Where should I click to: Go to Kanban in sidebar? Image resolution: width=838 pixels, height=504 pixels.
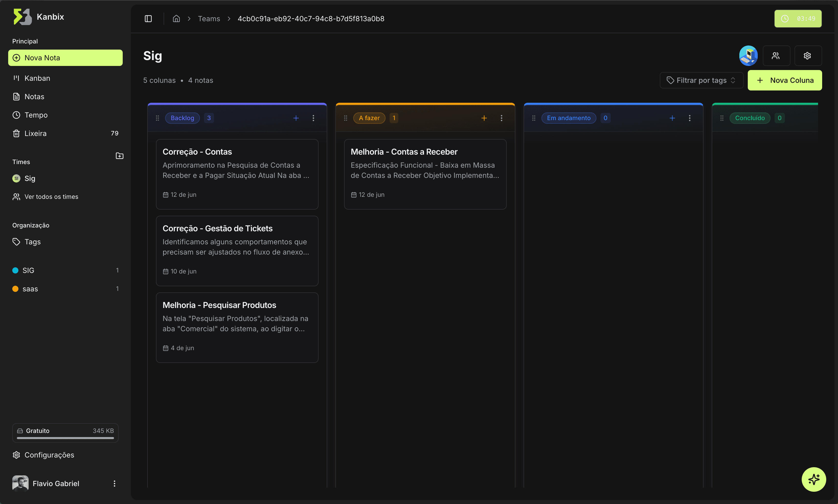pyautogui.click(x=37, y=78)
